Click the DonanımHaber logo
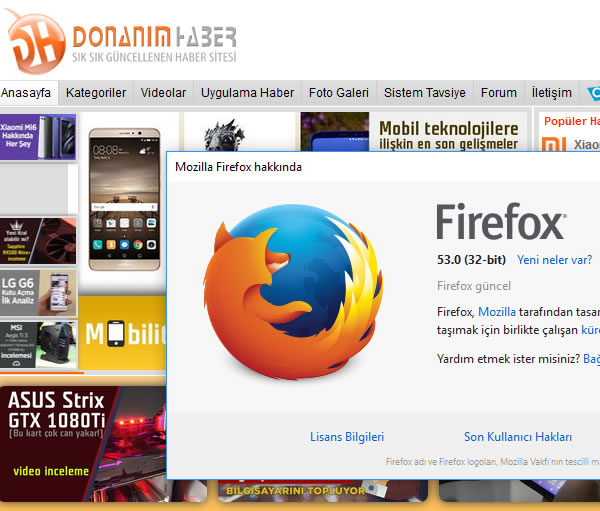Viewport: 600px width, 511px height. tap(122, 42)
